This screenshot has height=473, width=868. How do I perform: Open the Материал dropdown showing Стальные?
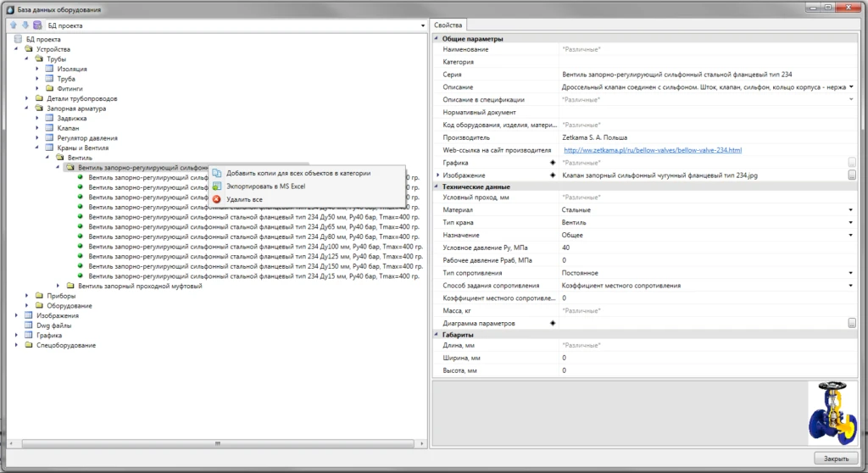pos(850,209)
